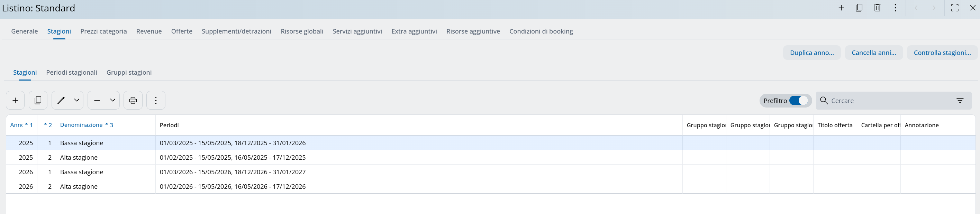Image resolution: width=980 pixels, height=214 pixels.
Task: Click the printer icon
Action: pos(133,100)
